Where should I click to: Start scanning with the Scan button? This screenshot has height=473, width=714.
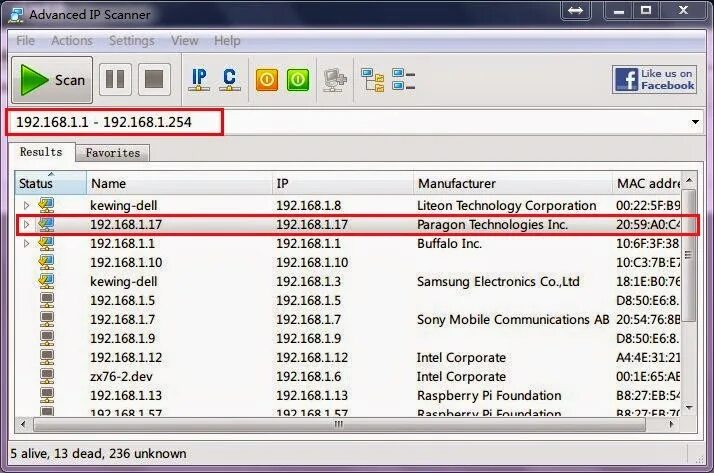click(52, 80)
